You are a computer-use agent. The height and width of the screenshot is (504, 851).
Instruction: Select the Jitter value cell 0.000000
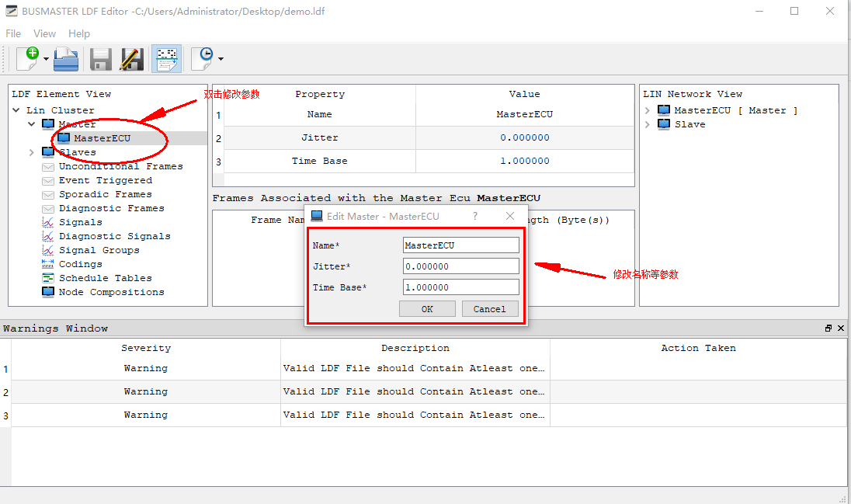[525, 138]
